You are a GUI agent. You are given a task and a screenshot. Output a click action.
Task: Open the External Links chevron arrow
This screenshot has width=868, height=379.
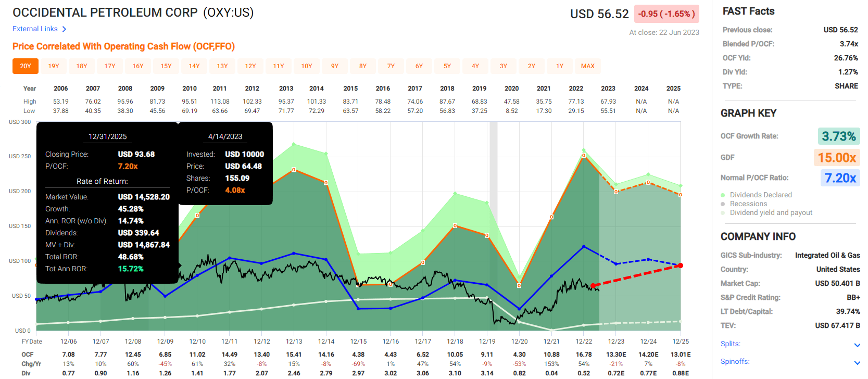pos(64,29)
